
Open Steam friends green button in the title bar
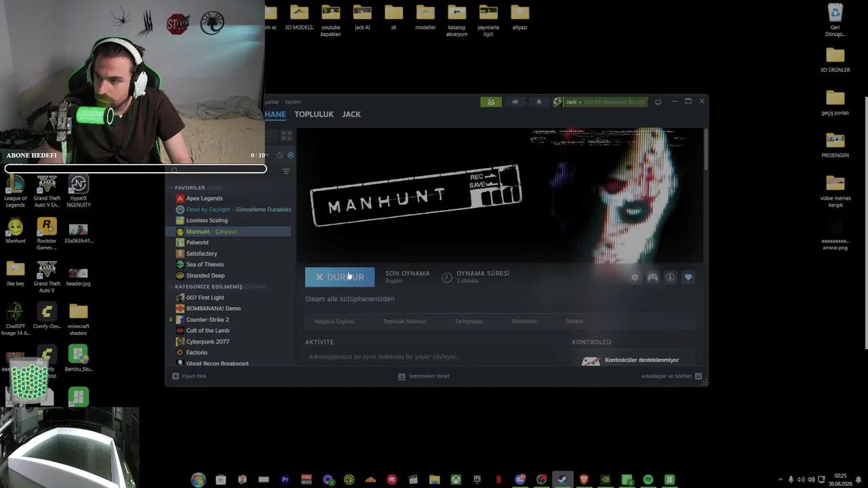click(x=491, y=102)
